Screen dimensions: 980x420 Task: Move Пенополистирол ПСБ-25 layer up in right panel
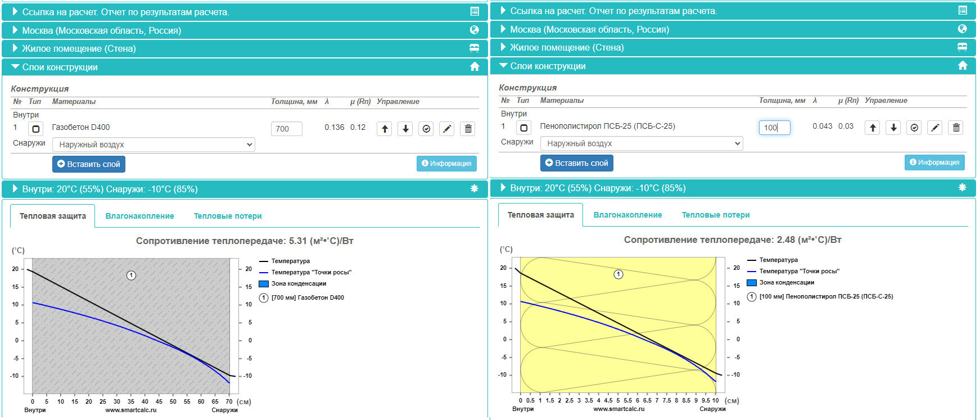point(873,128)
